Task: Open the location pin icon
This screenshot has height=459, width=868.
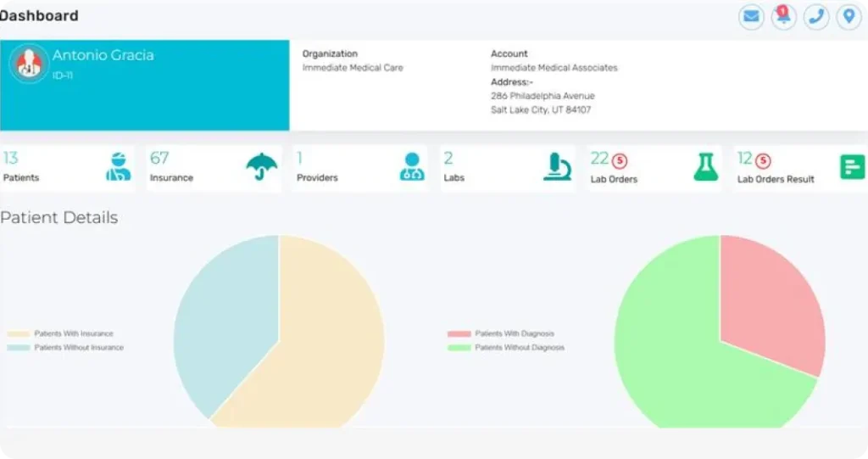Action: click(849, 16)
